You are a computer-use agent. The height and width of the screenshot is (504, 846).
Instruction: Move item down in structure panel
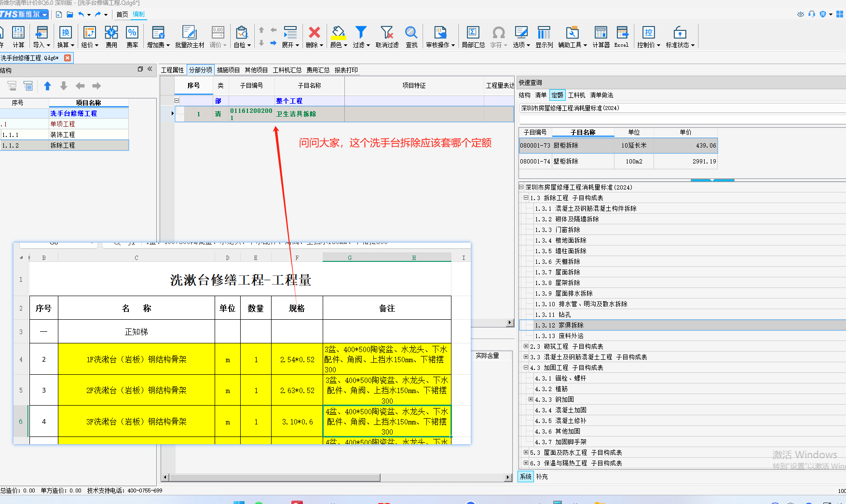pos(64,86)
